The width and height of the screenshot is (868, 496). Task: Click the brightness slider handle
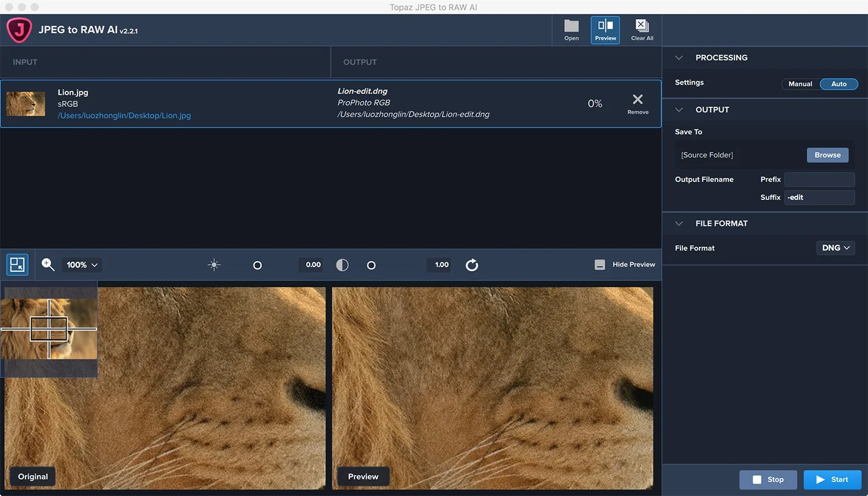click(258, 265)
